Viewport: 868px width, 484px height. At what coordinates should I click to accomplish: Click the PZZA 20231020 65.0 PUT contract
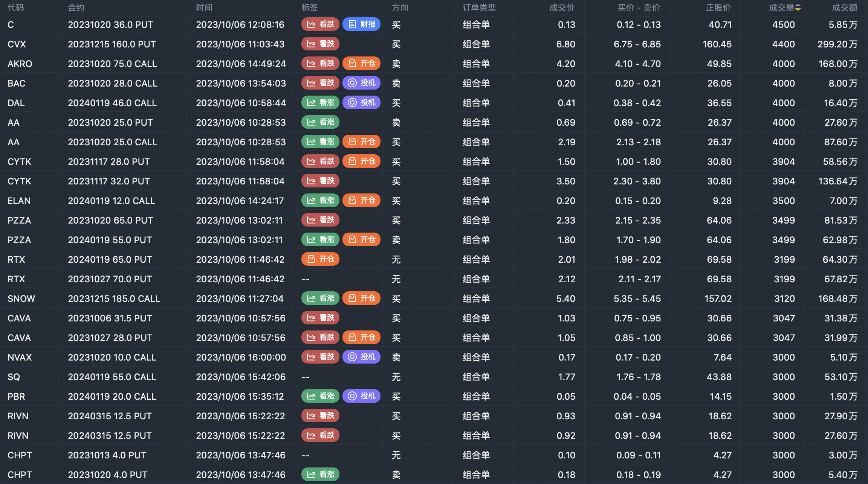coord(110,220)
